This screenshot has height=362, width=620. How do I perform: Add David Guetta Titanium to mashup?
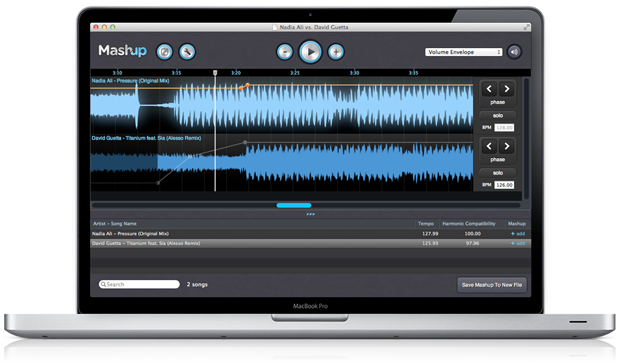pos(518,243)
